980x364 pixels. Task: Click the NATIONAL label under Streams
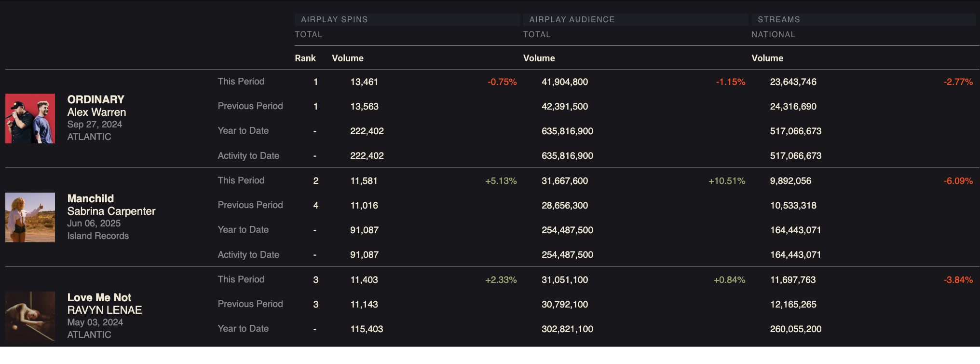point(773,34)
